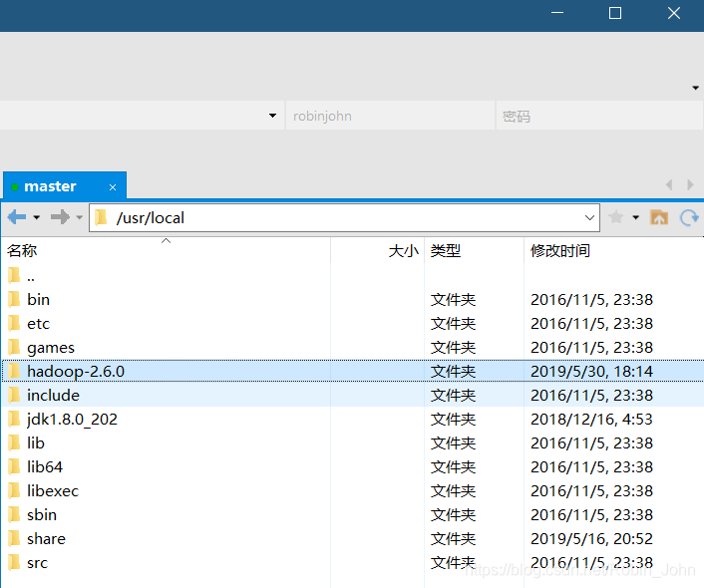Click the folder icon next to jdk1.8.0_202

click(x=14, y=419)
